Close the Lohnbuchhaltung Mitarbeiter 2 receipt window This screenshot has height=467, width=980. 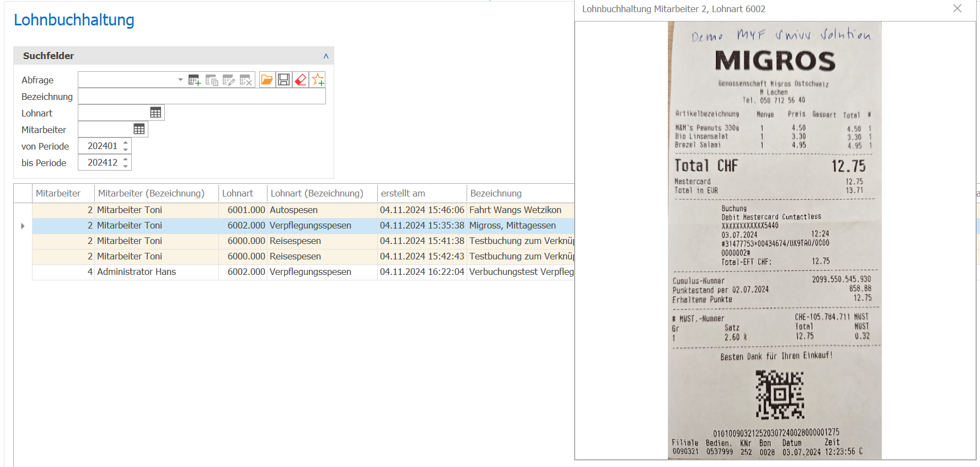(x=957, y=9)
